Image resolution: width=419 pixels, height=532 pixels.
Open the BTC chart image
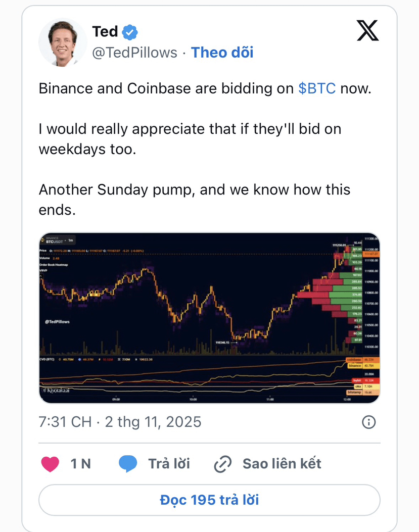point(209,318)
